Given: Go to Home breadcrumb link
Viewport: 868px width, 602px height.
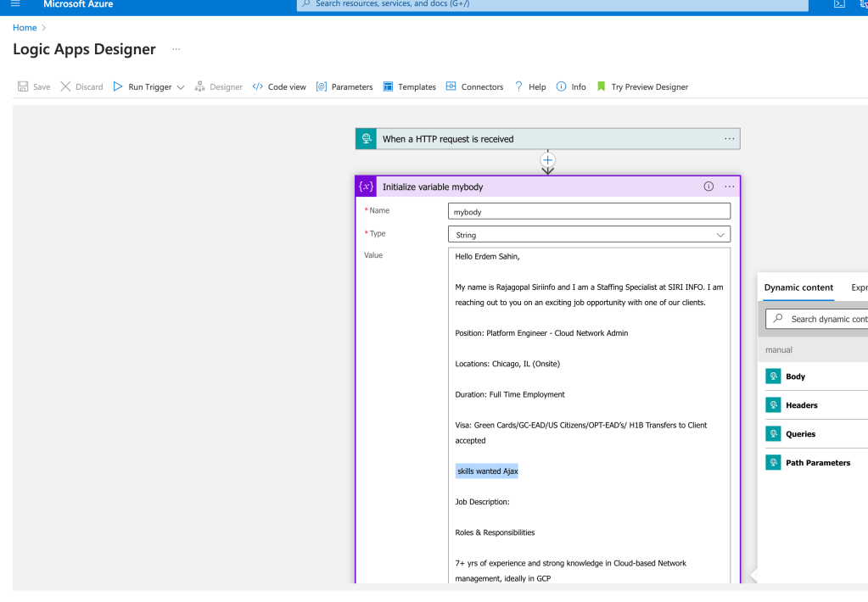Looking at the screenshot, I should coord(25,28).
